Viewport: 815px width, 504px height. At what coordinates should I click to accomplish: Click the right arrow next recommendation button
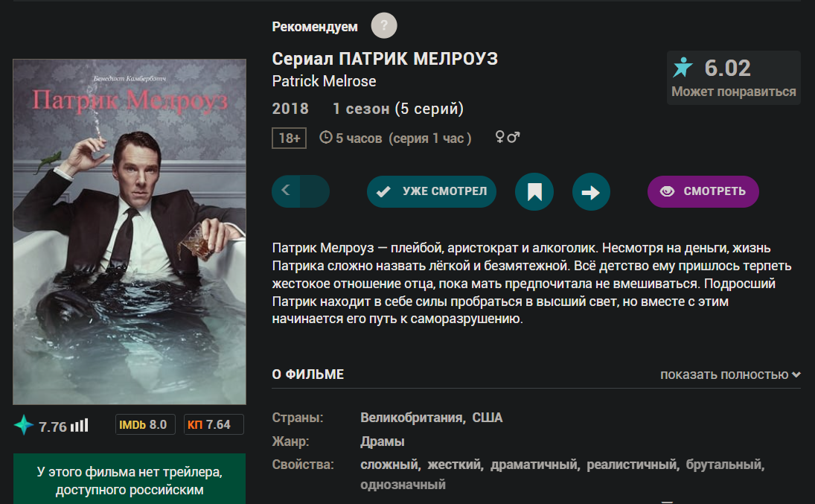pos(591,192)
